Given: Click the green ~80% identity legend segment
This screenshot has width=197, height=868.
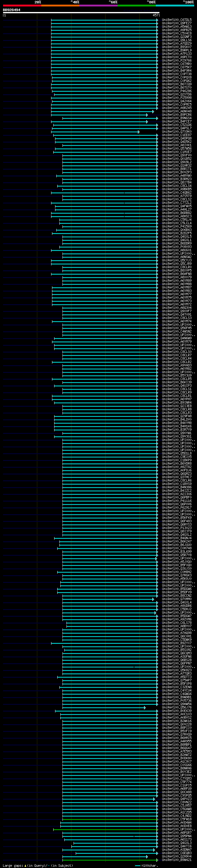Looking at the screenshot, I should 137,6.
